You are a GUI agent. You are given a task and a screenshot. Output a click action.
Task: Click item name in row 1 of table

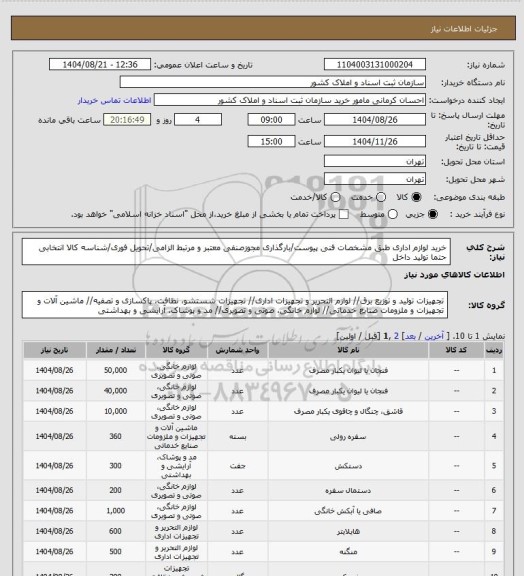tap(348, 371)
